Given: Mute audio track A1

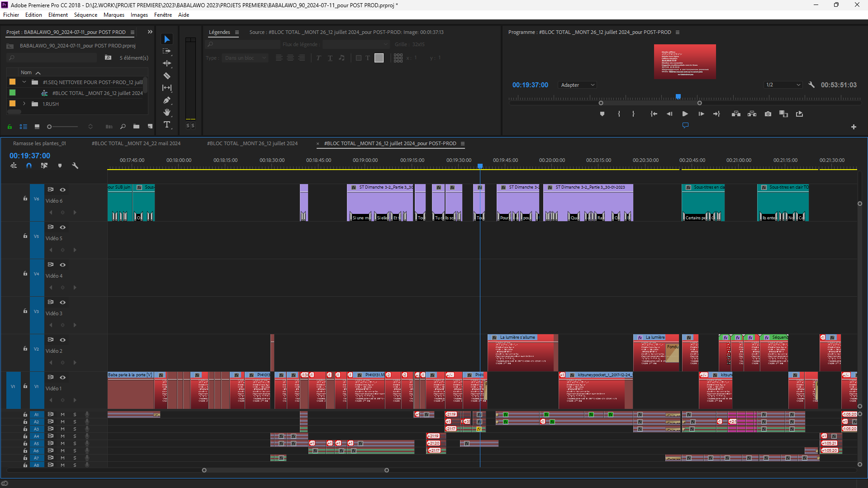Looking at the screenshot, I should pos(63,414).
